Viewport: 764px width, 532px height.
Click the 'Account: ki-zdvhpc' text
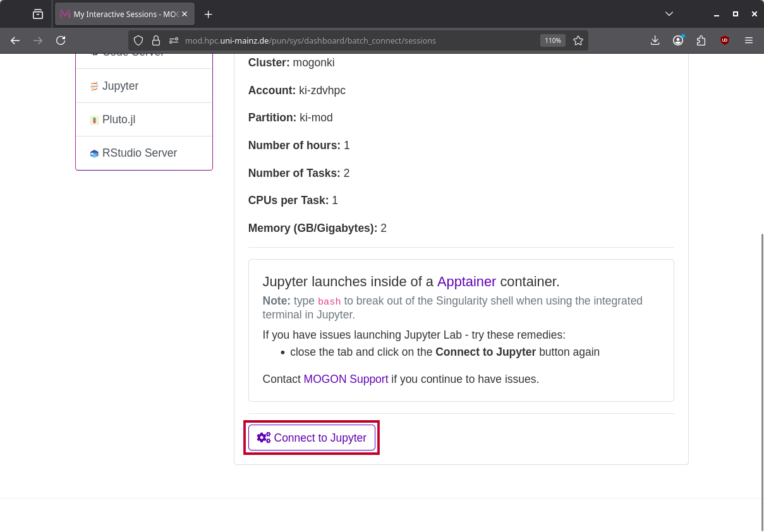coord(297,90)
